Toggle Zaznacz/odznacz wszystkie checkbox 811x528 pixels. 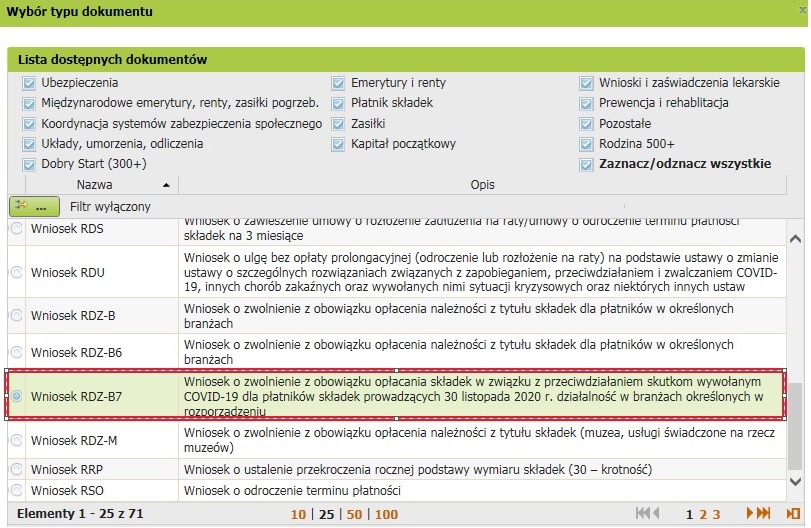click(586, 164)
